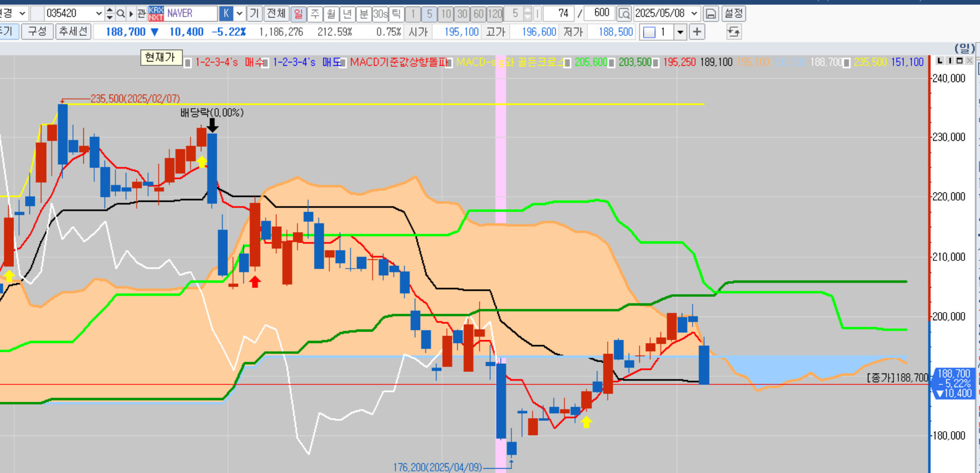Click the L icon in chart corner

coord(940,61)
